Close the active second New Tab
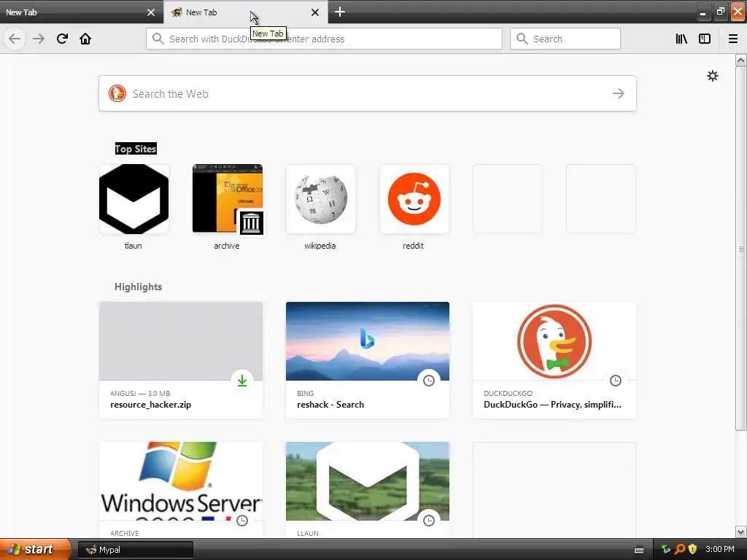The width and height of the screenshot is (747, 560). point(315,12)
